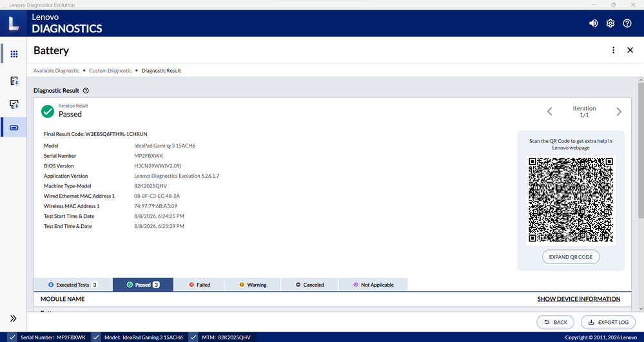Click the Executed Tests tab icon
The width and height of the screenshot is (644, 342).
point(51,285)
